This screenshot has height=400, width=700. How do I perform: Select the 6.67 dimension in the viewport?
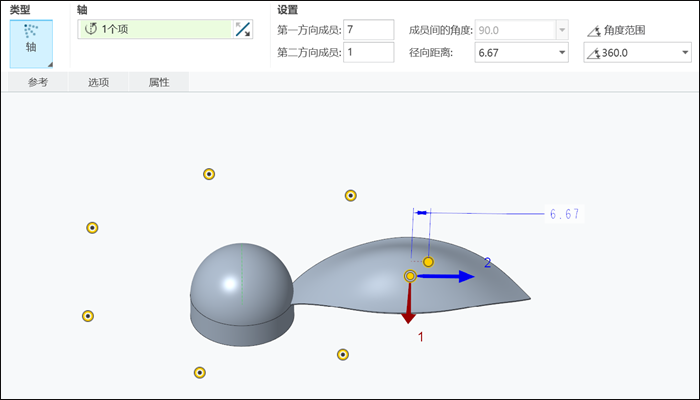564,214
